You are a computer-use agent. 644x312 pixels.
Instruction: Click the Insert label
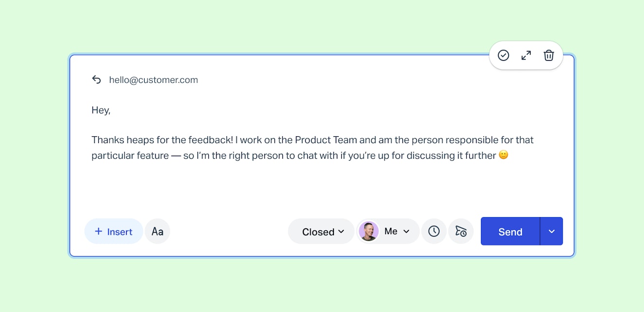(120, 232)
